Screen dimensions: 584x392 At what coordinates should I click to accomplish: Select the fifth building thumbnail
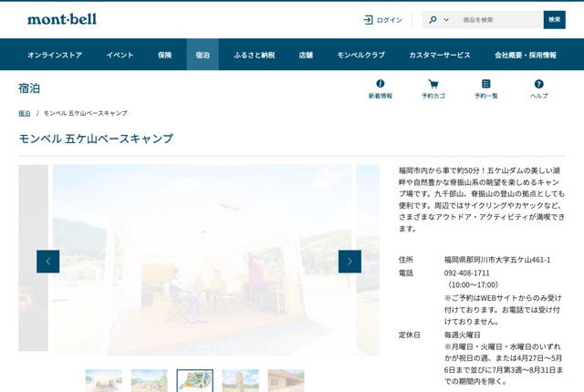click(x=286, y=380)
